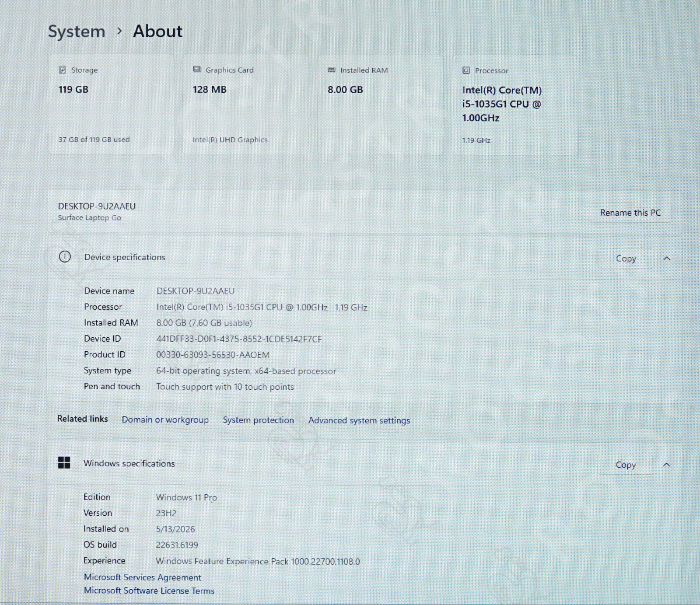Image resolution: width=700 pixels, height=605 pixels.
Task: Click the Device specifications info icon
Action: coord(65,257)
